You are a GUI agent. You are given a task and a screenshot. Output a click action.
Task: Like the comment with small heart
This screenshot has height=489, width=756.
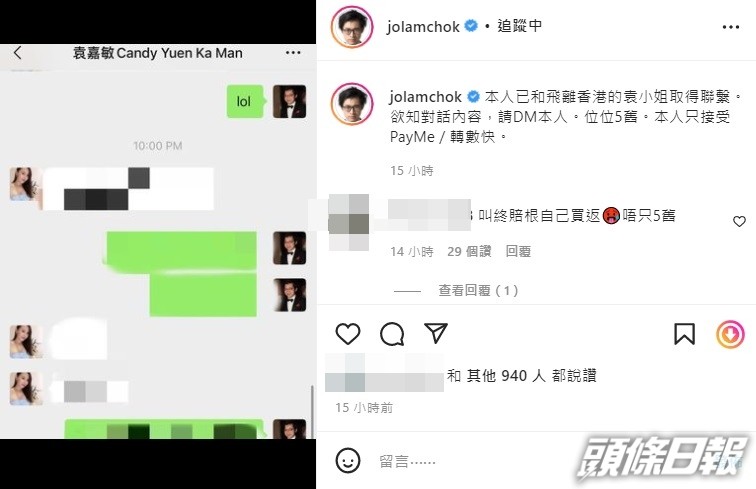click(x=739, y=221)
